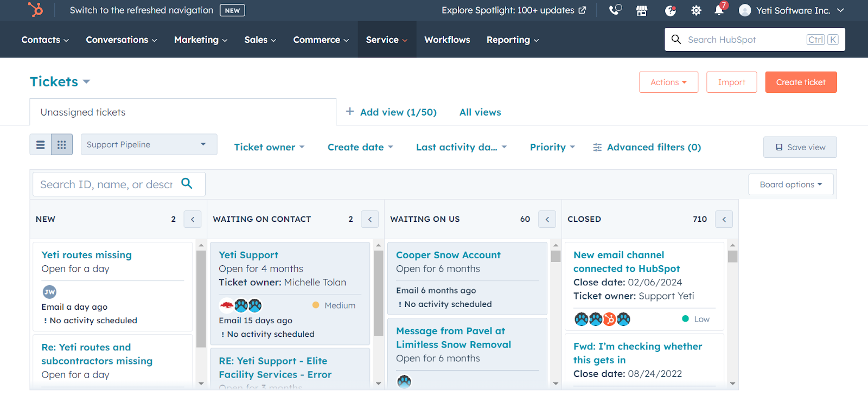Switch to list view layout

41,145
